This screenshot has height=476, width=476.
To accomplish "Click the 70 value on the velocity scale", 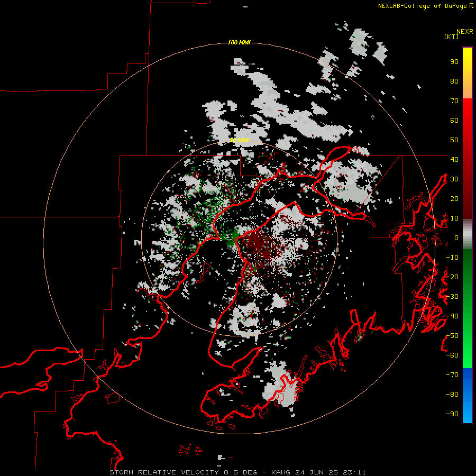I will (454, 101).
